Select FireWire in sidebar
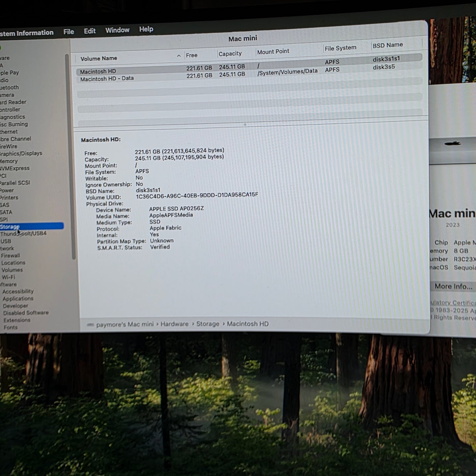This screenshot has width=476, height=476. (9, 146)
